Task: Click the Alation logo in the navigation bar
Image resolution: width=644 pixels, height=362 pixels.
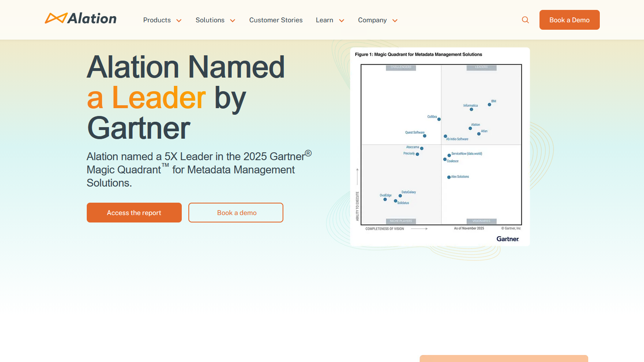Action: 81,18
